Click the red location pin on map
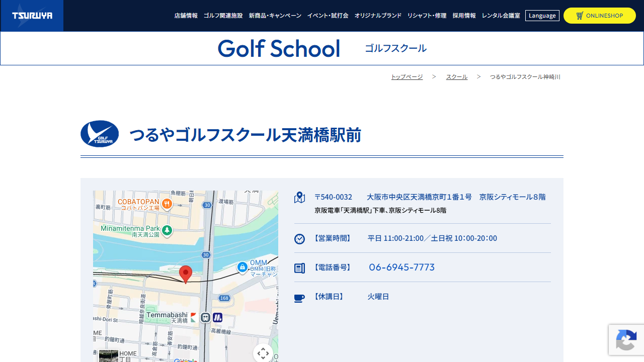 coord(186,275)
